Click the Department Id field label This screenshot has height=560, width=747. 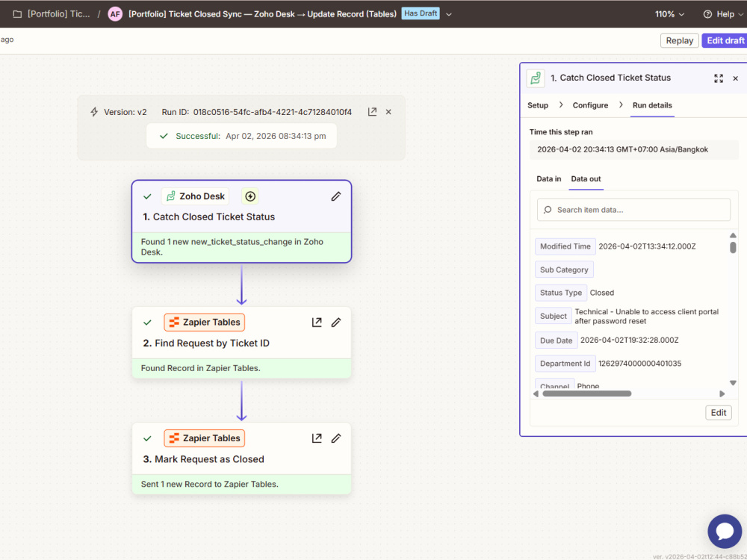pos(565,364)
